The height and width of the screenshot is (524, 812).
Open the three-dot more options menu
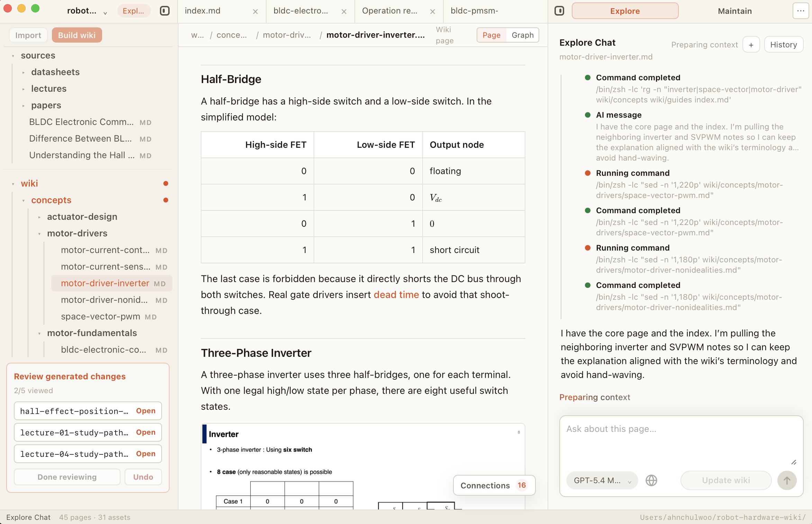pyautogui.click(x=801, y=11)
